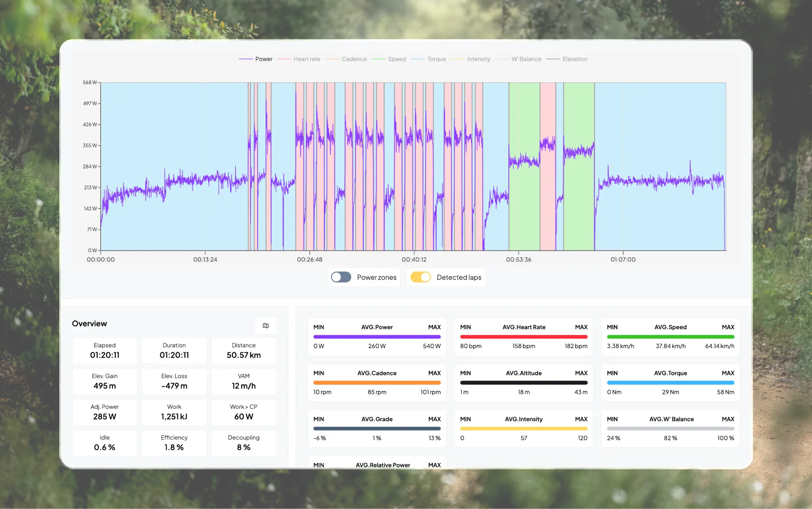Show Torque series in legend
The height and width of the screenshot is (509, 812).
pyautogui.click(x=436, y=59)
